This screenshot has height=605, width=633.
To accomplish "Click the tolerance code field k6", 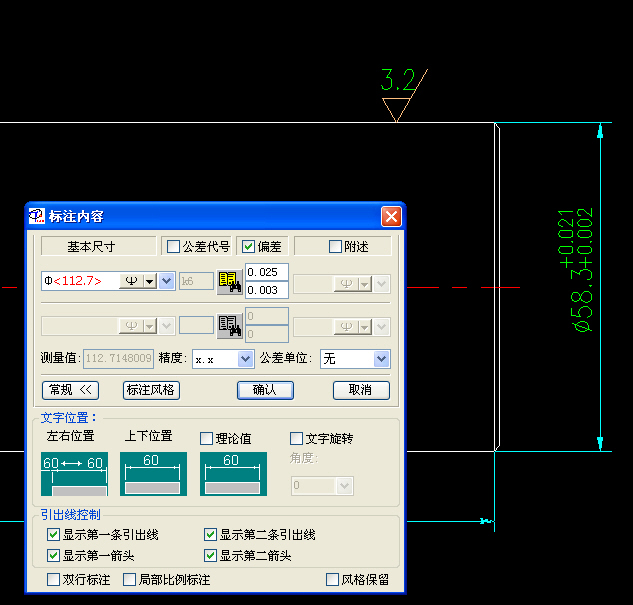I will click(x=196, y=281).
